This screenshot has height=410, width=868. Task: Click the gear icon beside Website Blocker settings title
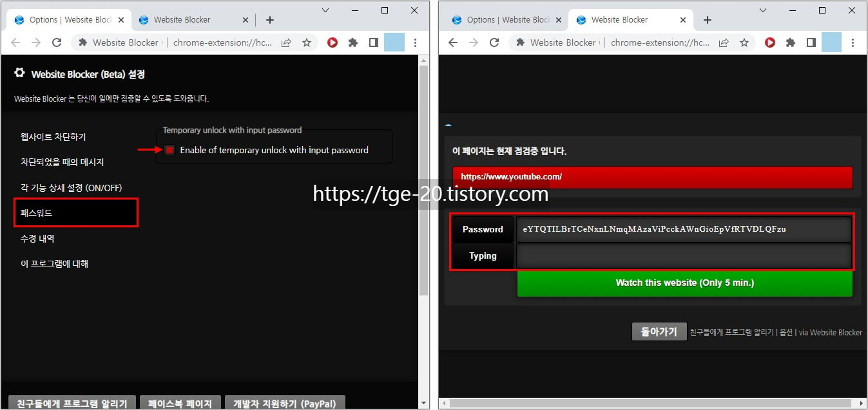(x=20, y=73)
